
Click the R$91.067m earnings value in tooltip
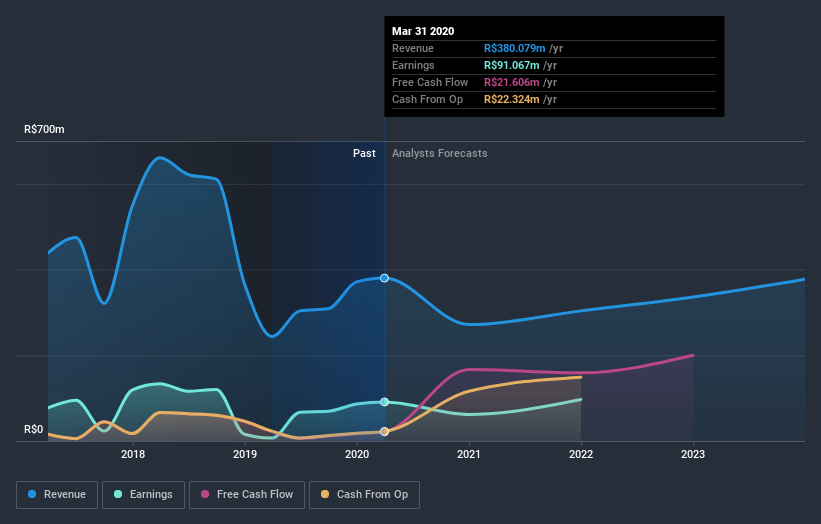tap(512, 65)
